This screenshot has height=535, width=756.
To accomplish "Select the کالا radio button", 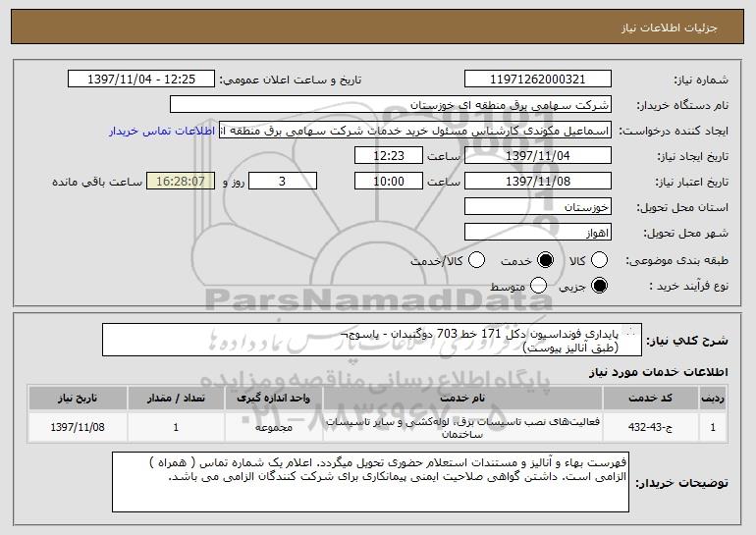I will pyautogui.click(x=602, y=259).
